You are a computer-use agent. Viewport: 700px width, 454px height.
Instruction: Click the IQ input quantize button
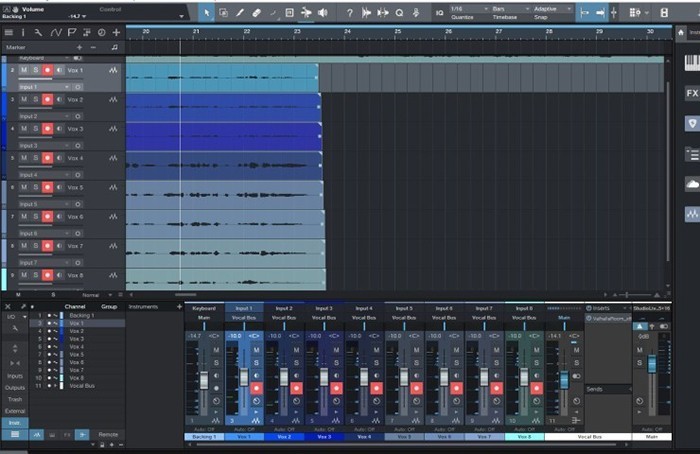click(x=439, y=13)
